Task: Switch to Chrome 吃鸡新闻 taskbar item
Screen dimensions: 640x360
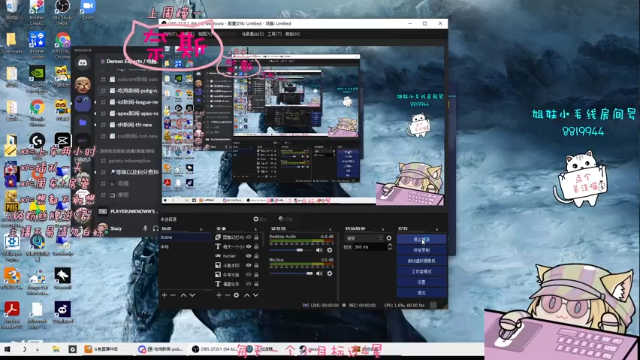Action: pos(161,349)
